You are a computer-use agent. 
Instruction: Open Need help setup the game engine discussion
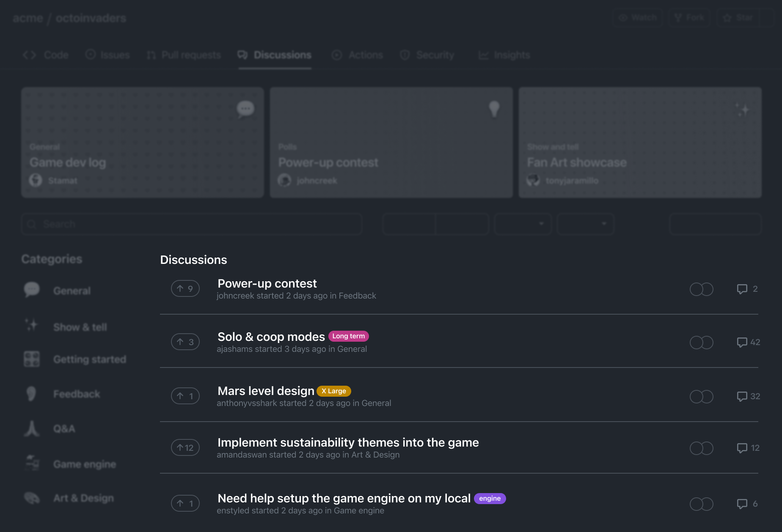pos(344,498)
